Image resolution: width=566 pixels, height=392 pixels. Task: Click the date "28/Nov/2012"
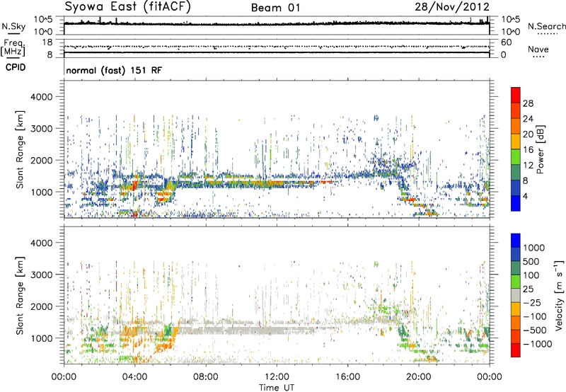[452, 7]
